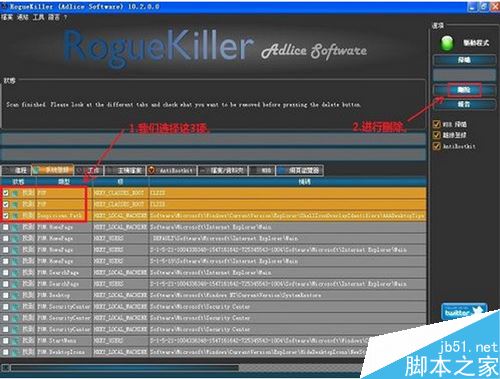This screenshot has height=379, width=500.
Task: Open the 語言 (Language) menu
Action: 54,17
